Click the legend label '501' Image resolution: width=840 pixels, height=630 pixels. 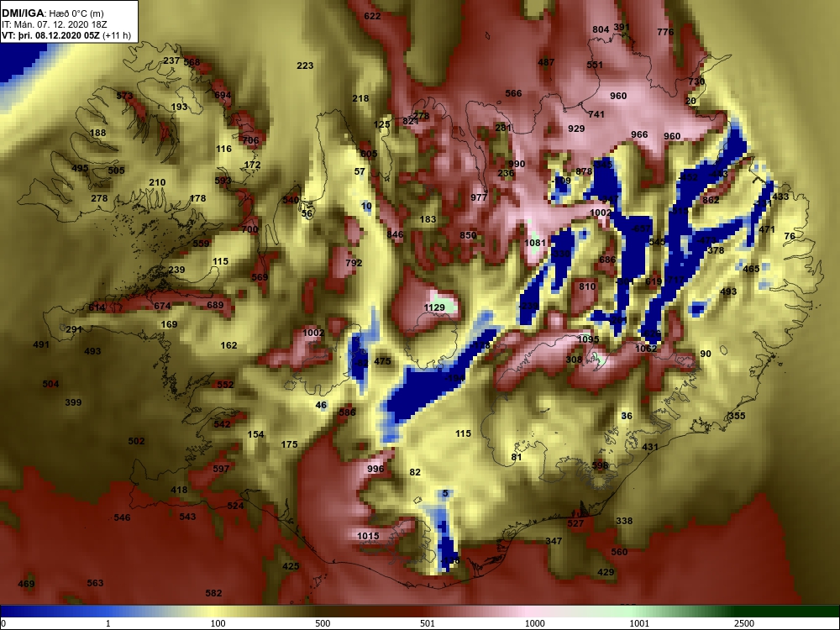[427, 623]
